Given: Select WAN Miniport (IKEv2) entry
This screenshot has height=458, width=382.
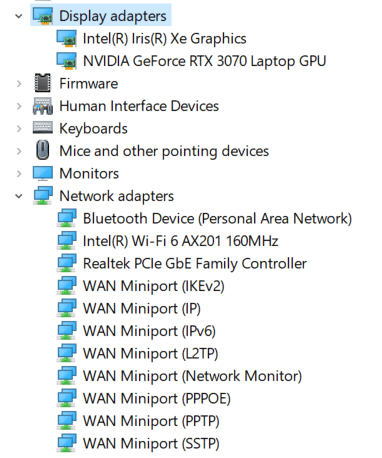Looking at the screenshot, I should tap(154, 286).
